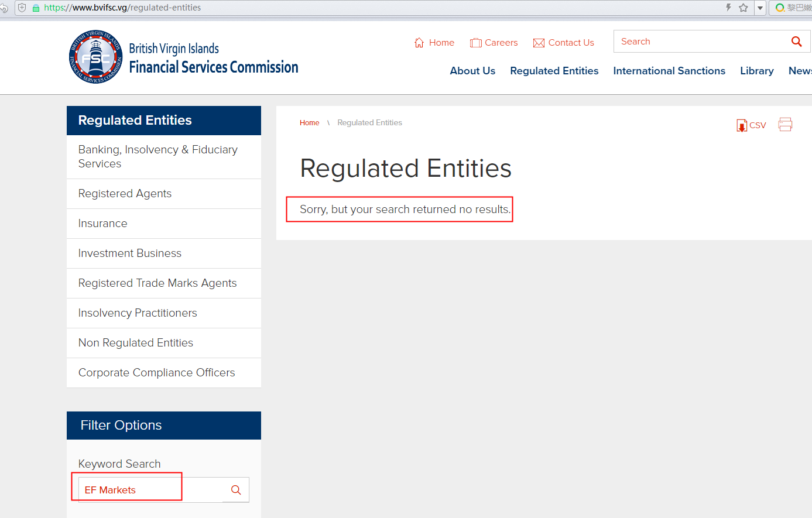Click the 'Sorry, but your search returned no results.' text
The height and width of the screenshot is (518, 812).
point(405,210)
